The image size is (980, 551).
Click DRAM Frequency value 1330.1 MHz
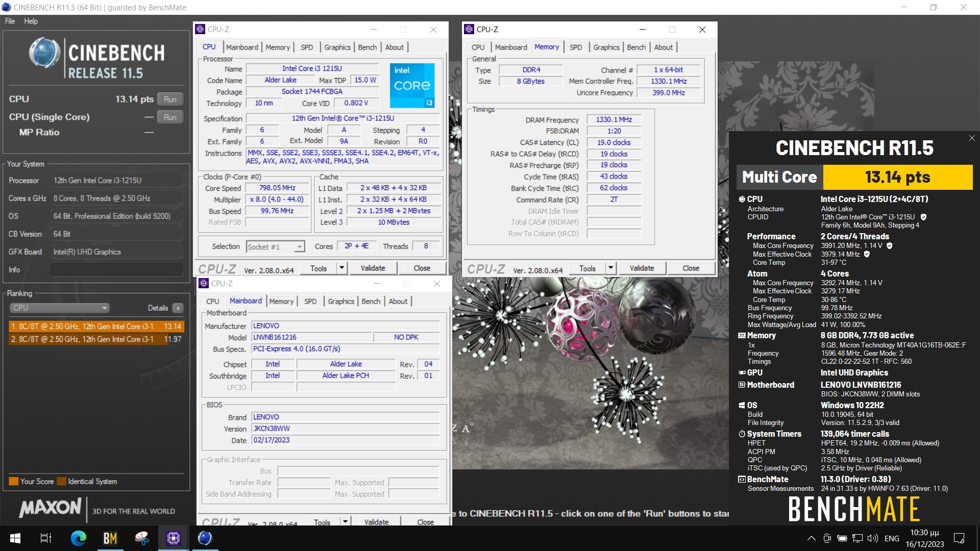pos(614,119)
